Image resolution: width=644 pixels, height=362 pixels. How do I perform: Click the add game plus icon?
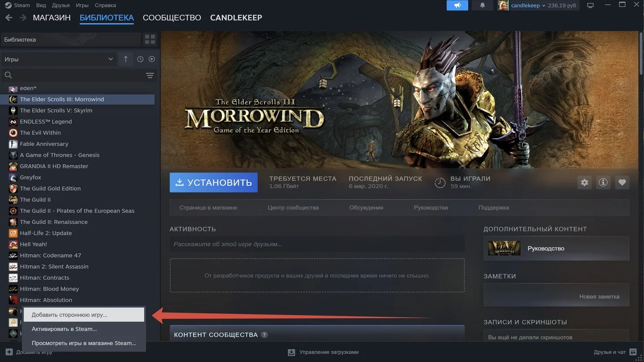click(9, 352)
